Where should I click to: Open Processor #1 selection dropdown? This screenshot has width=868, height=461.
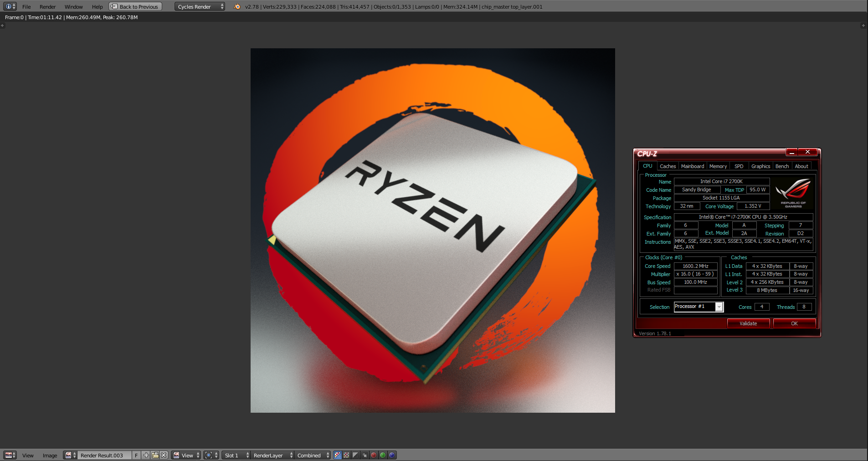pyautogui.click(x=699, y=307)
